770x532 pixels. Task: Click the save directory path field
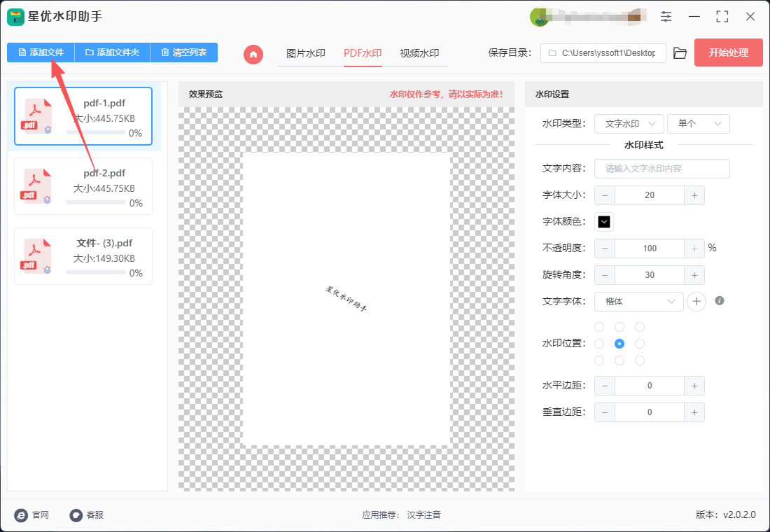[603, 53]
